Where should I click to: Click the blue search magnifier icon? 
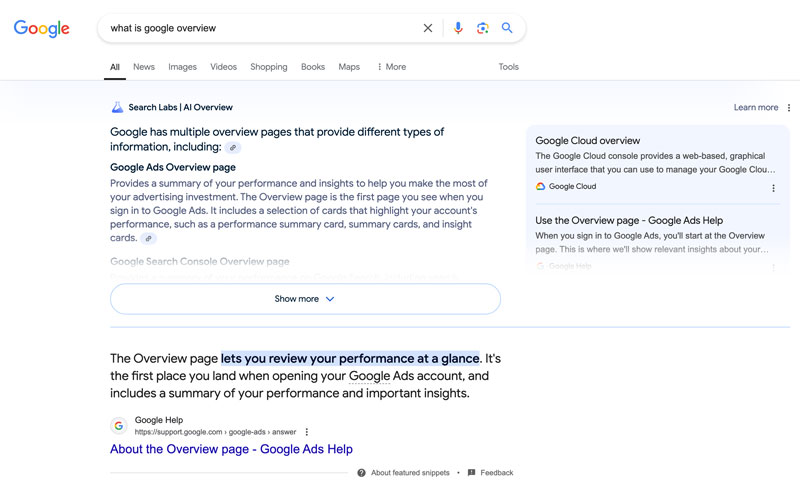(x=507, y=28)
